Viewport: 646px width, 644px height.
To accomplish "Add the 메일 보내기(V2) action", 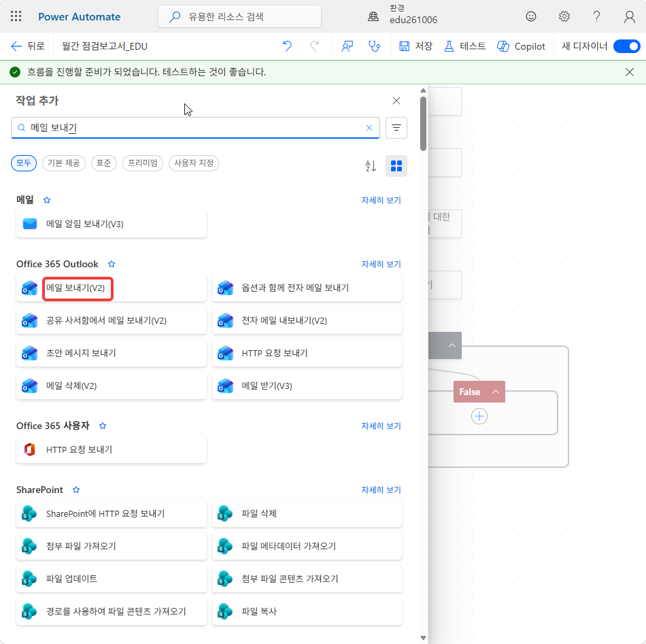I will coord(112,288).
